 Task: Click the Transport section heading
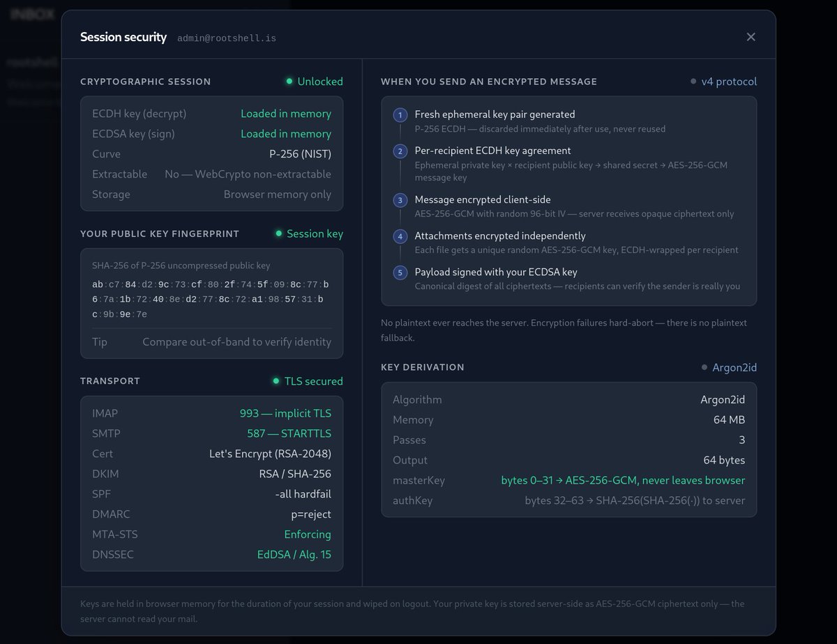(x=110, y=381)
